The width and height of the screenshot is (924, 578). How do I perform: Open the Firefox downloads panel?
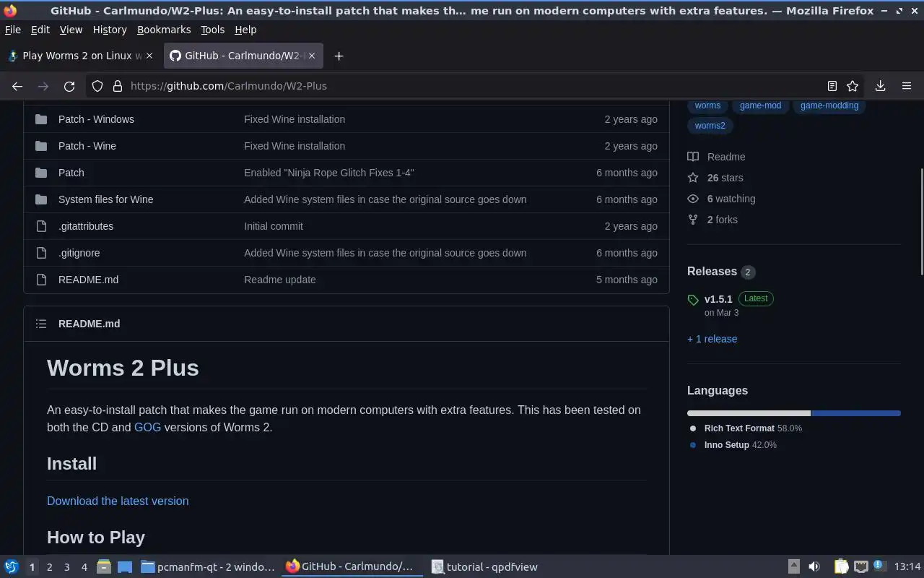pyautogui.click(x=880, y=86)
